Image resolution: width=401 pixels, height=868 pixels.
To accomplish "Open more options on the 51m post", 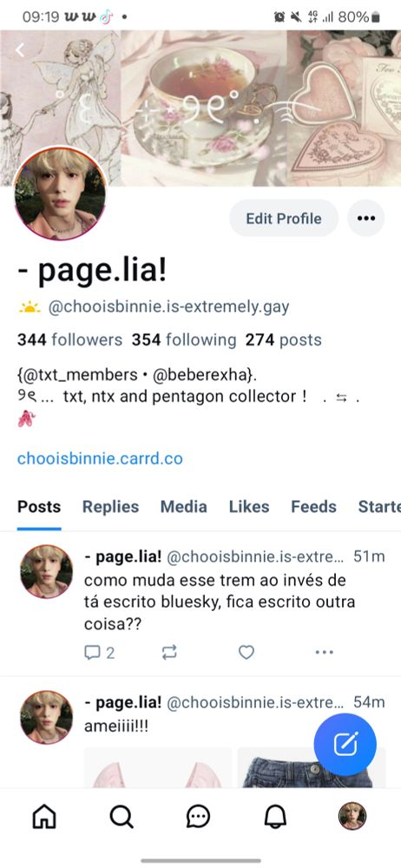I will pos(324,653).
